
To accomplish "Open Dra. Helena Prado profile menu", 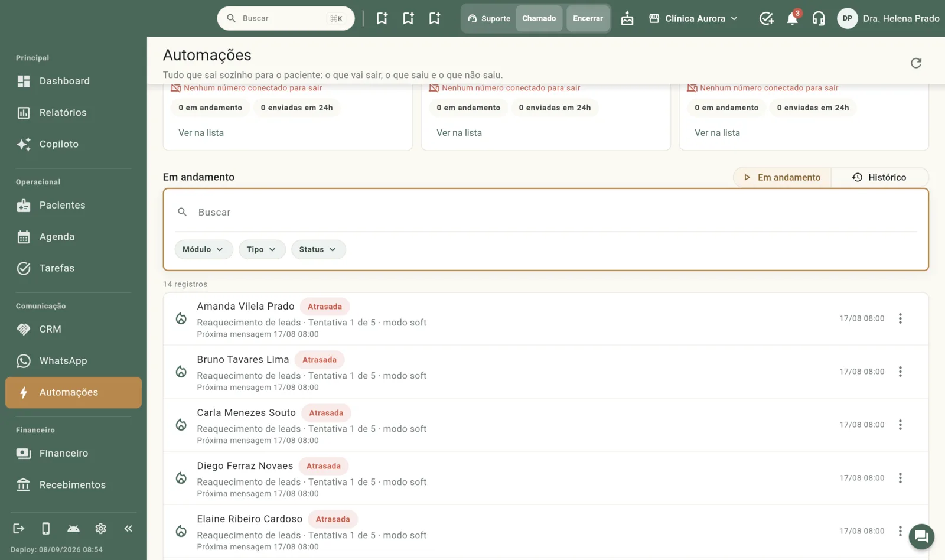I will click(x=888, y=18).
